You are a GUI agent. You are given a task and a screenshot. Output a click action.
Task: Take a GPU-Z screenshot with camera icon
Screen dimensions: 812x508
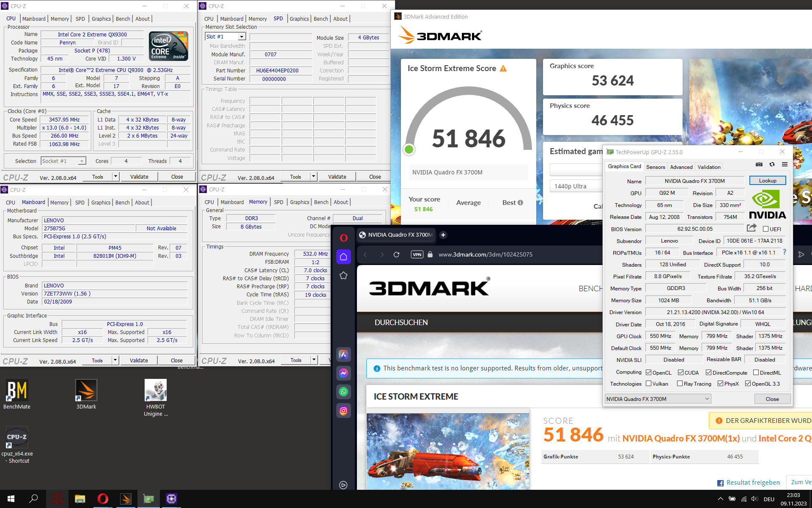[x=759, y=164]
